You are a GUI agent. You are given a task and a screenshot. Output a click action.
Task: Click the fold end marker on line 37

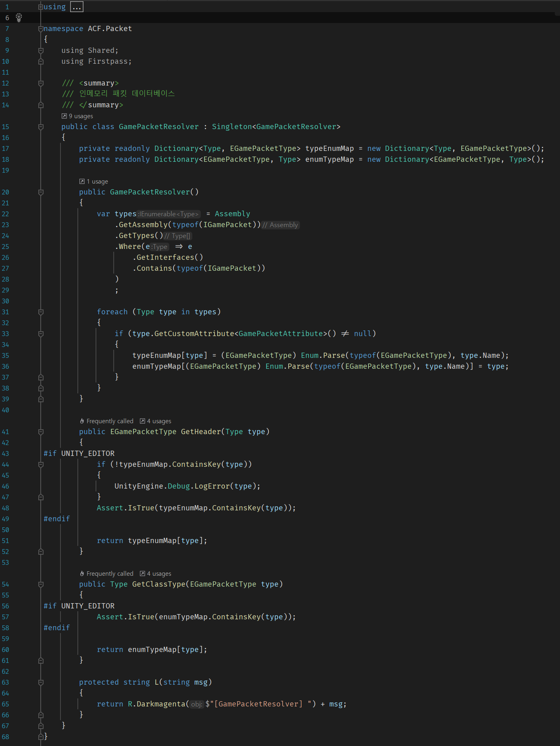(x=41, y=377)
